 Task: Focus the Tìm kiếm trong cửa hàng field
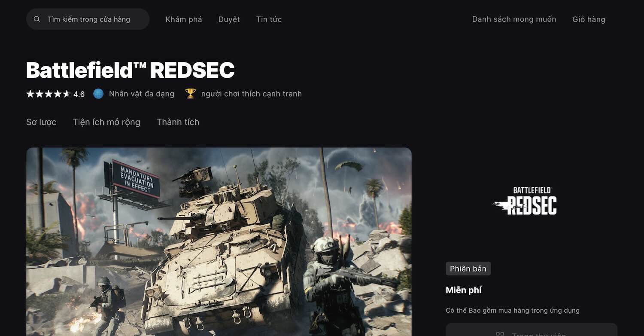pos(88,19)
